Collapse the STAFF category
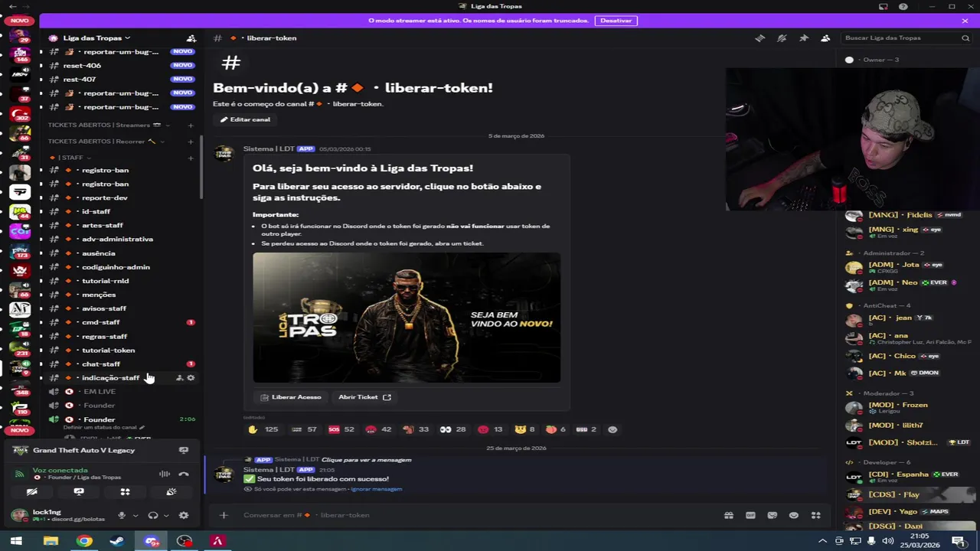 point(70,158)
